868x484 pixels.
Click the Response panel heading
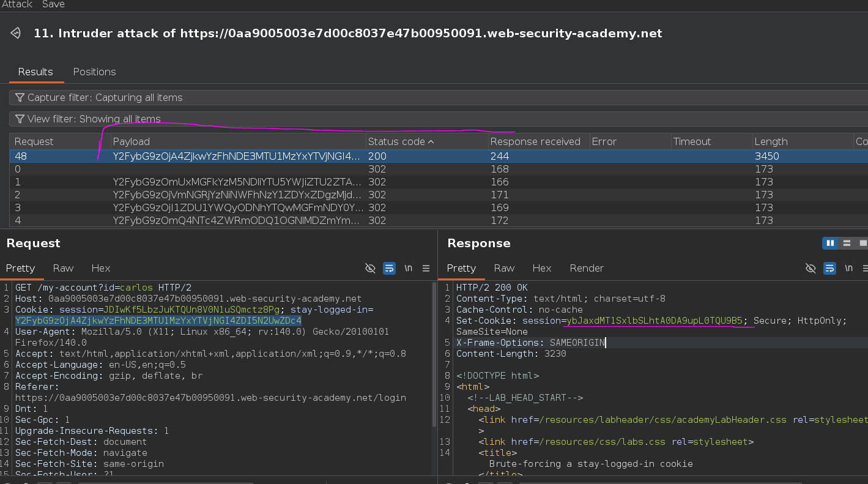[479, 243]
